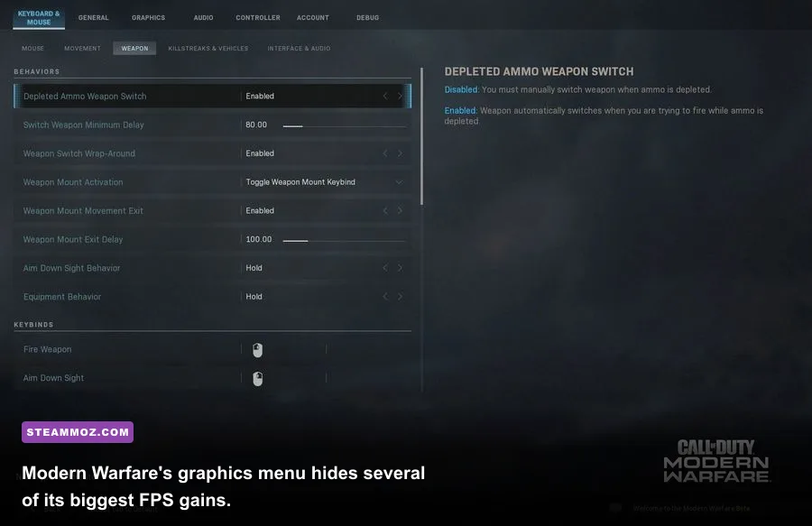Click right arrow on Equipment Behavior
This screenshot has height=526, width=812.
(x=400, y=297)
